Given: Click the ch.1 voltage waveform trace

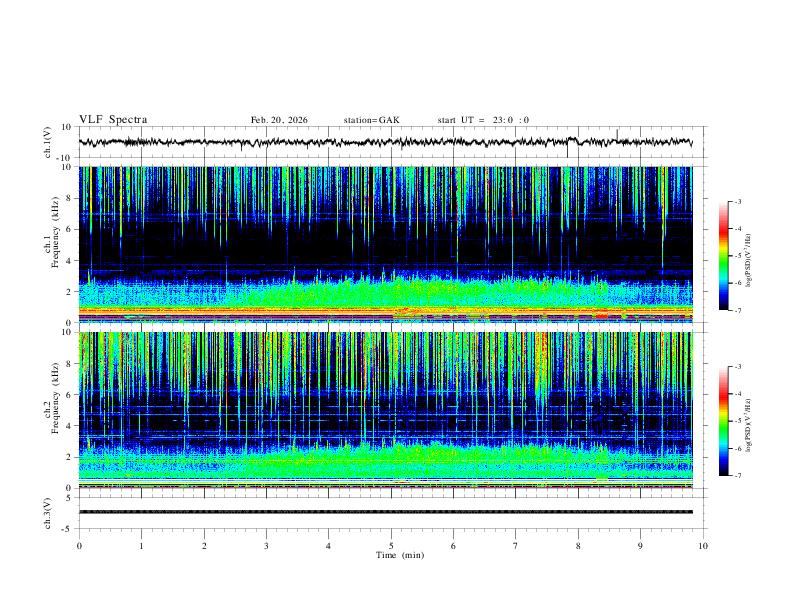Looking at the screenshot, I should click(385, 142).
